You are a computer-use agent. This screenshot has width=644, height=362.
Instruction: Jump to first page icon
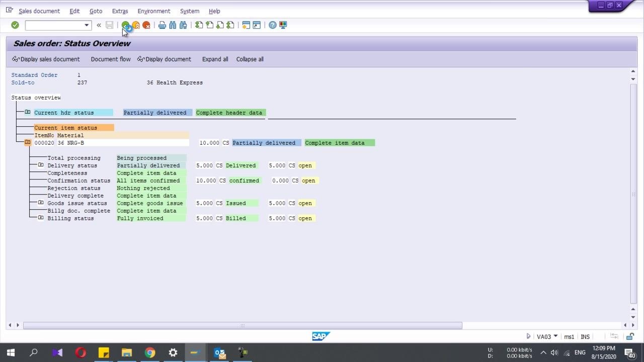coord(199,25)
